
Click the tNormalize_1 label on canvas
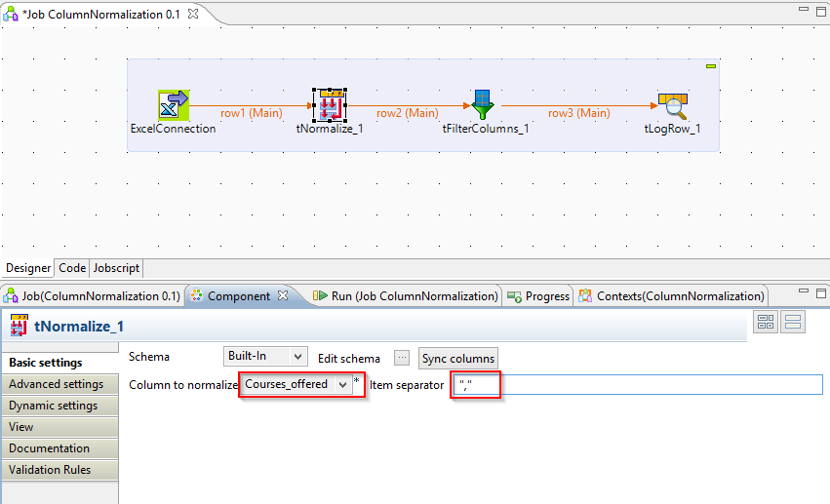330,129
